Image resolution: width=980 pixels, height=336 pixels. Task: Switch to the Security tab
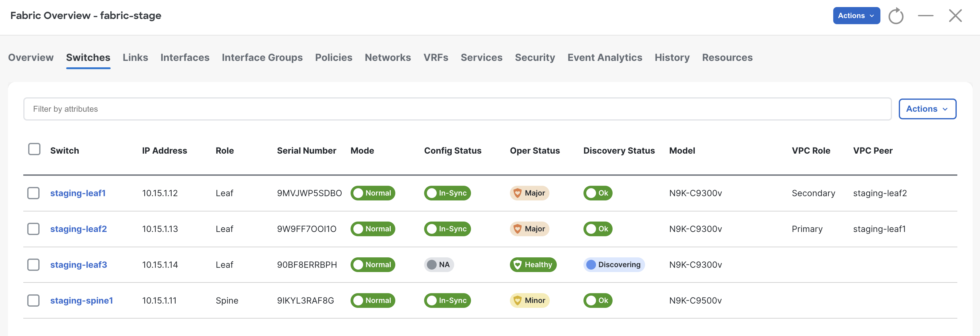click(x=535, y=58)
